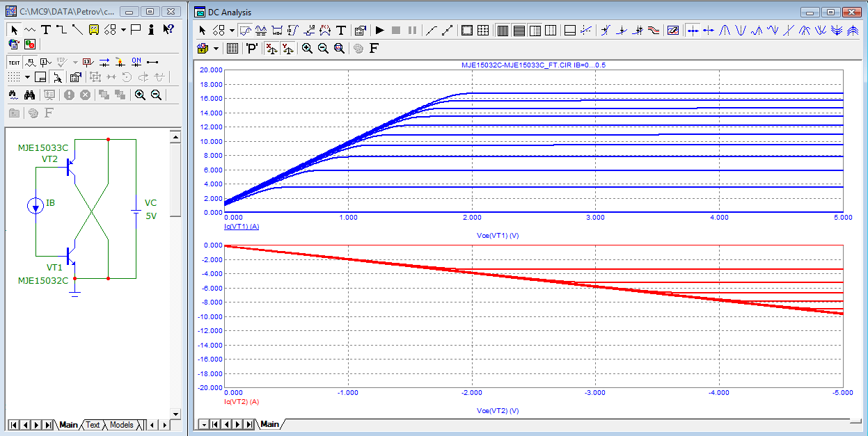This screenshot has height=436, width=868.
Task: Click the Flag mode icon
Action: tap(136, 29)
